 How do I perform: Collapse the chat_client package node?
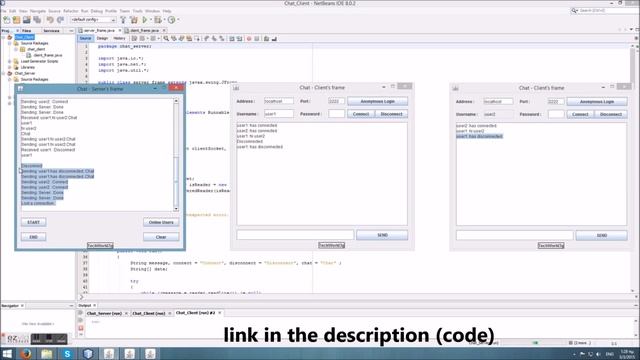16,49
